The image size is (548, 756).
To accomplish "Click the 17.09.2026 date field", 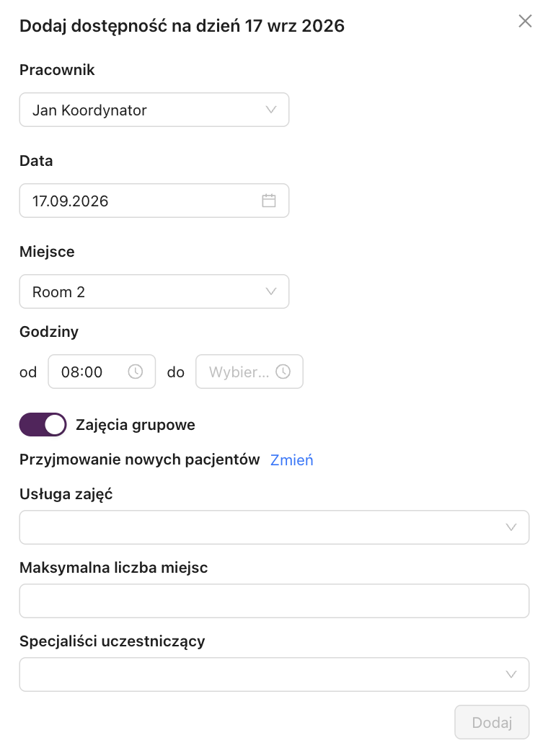I will (154, 201).
